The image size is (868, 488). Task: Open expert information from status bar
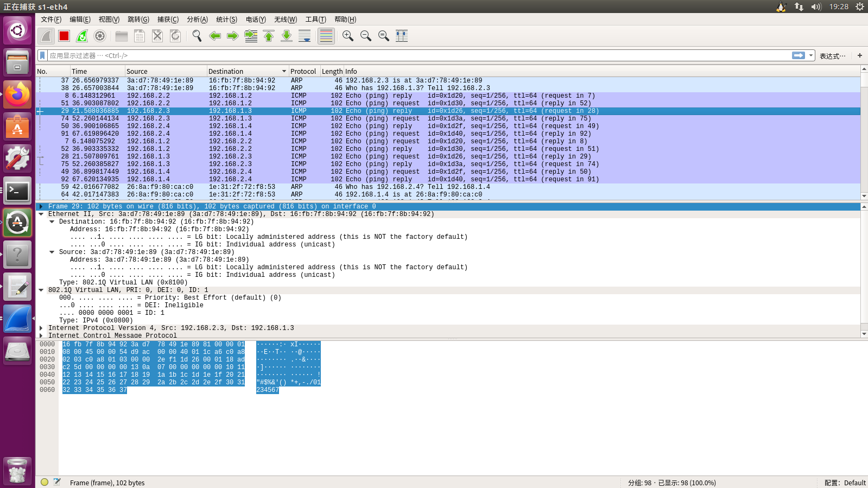point(45,482)
